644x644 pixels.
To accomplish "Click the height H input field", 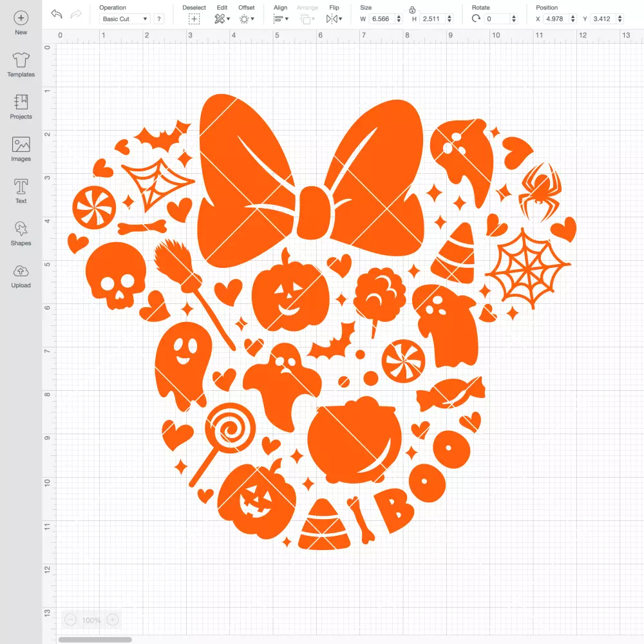I will click(x=433, y=19).
